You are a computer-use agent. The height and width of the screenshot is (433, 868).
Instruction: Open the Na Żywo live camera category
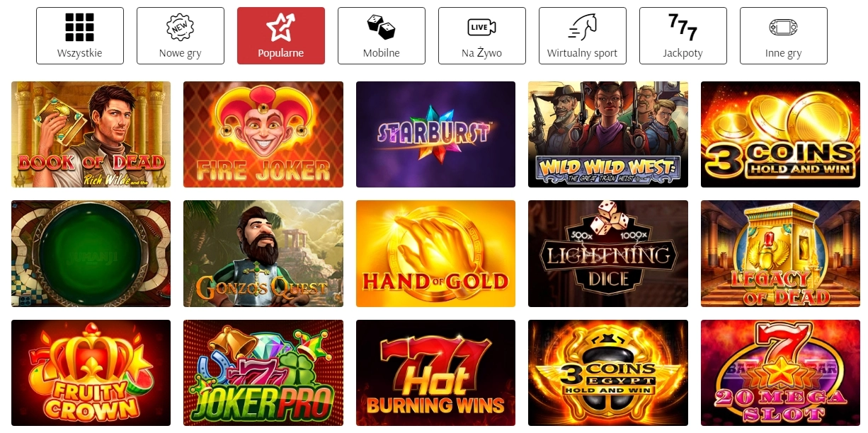482,35
